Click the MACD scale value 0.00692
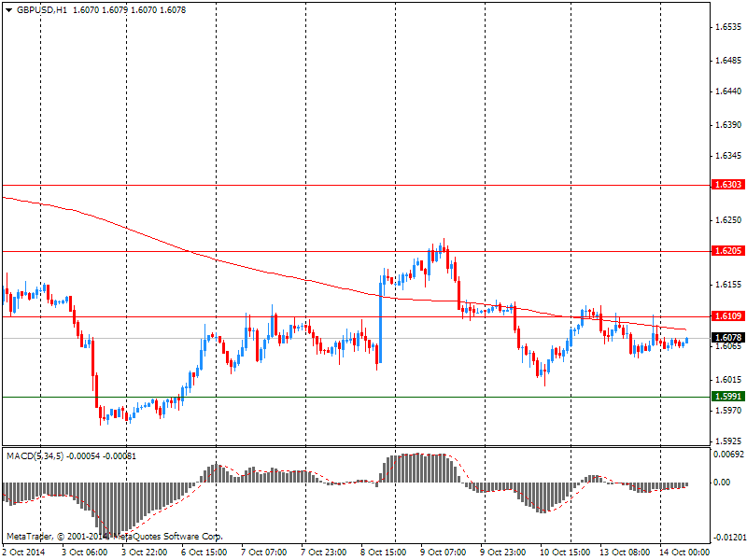This screenshot has width=747, height=560. [728, 455]
